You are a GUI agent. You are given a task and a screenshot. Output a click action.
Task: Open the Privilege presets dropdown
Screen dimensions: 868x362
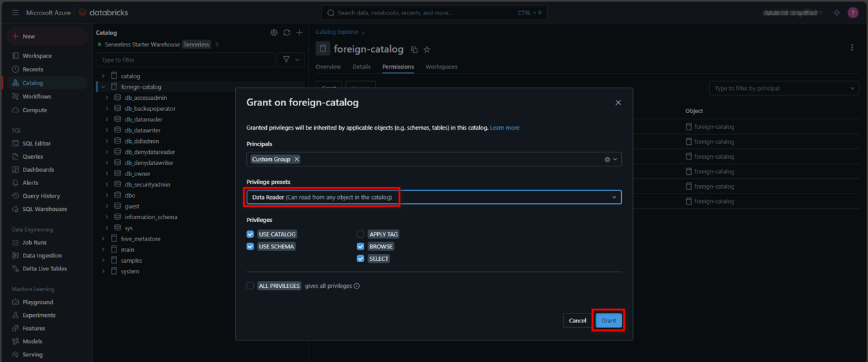434,198
